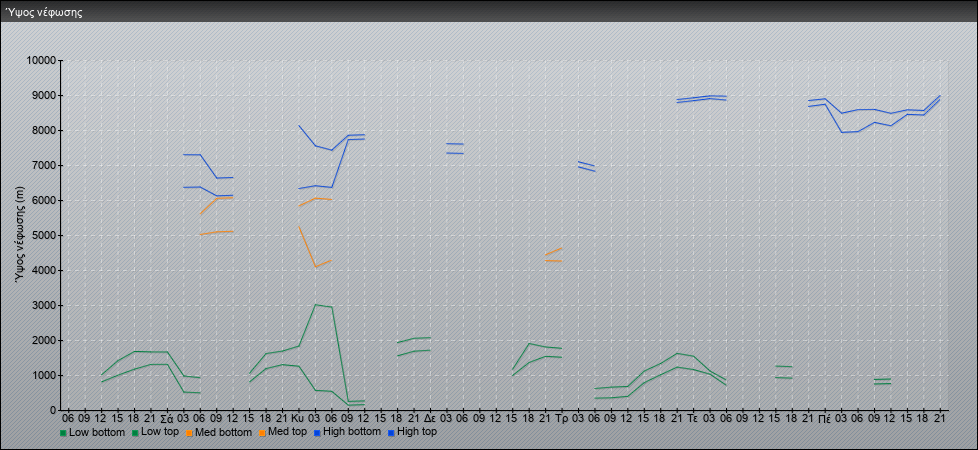The image size is (978, 450).
Task: Click the Τρ day label on x-axis
Action: click(x=561, y=418)
